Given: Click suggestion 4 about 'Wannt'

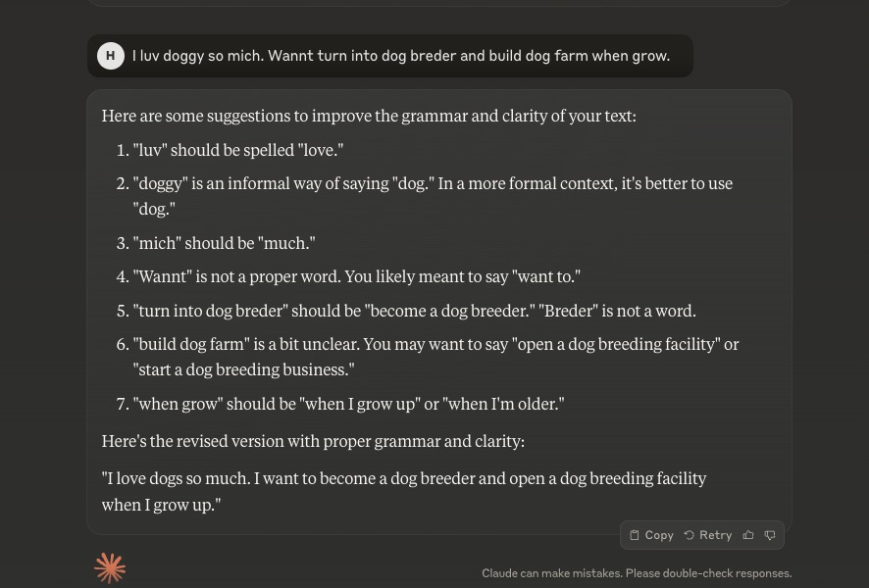Looking at the screenshot, I should (356, 276).
